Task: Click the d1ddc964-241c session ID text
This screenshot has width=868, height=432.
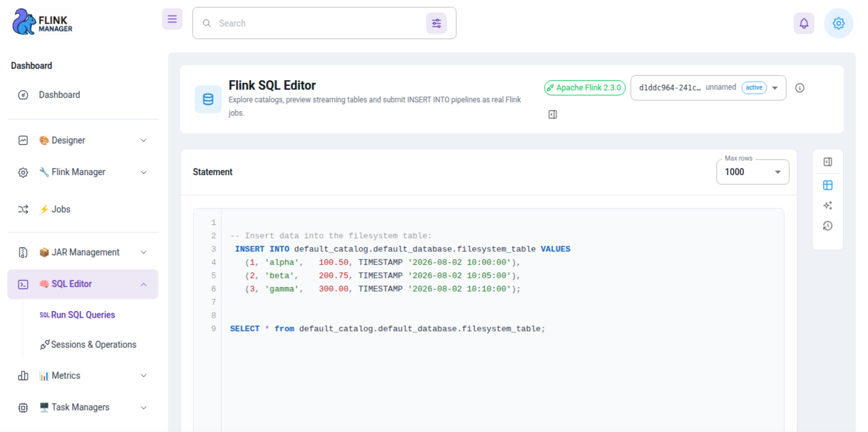Action: 670,88
